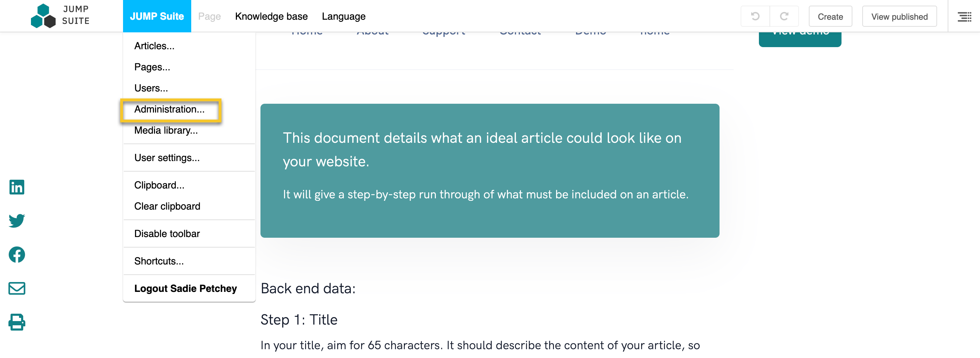The height and width of the screenshot is (358, 980).
Task: Print the page with the printer icon
Action: click(17, 322)
